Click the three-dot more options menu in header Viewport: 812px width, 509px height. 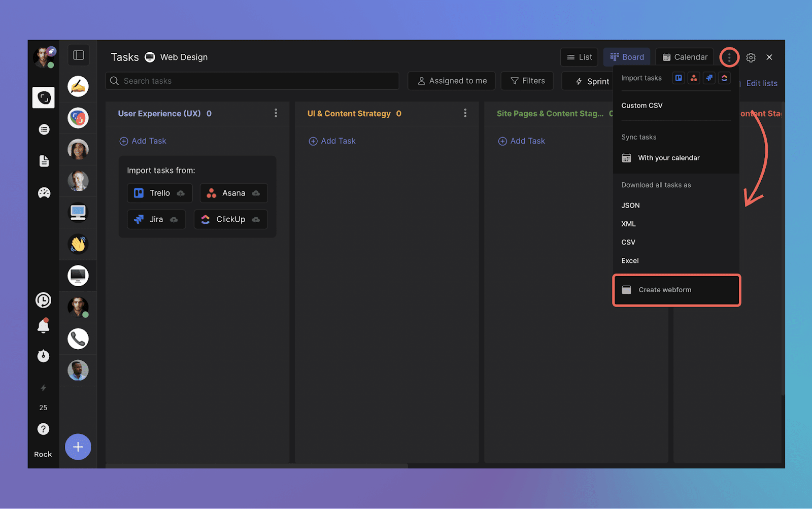[729, 57]
